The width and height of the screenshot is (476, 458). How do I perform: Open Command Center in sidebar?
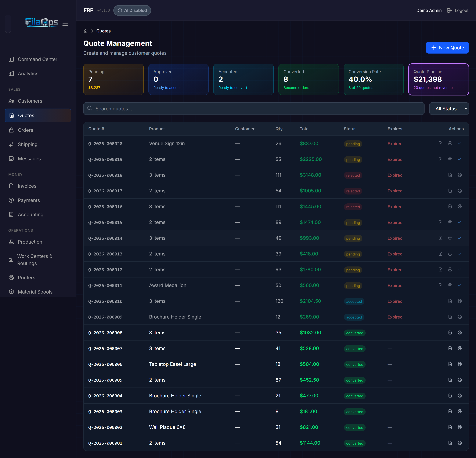tap(38, 59)
